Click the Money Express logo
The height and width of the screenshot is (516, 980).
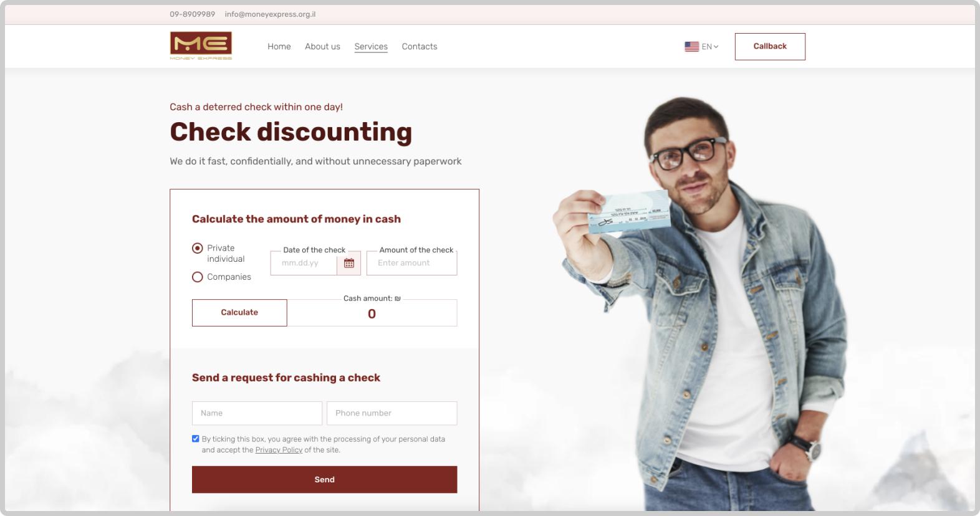(x=201, y=45)
